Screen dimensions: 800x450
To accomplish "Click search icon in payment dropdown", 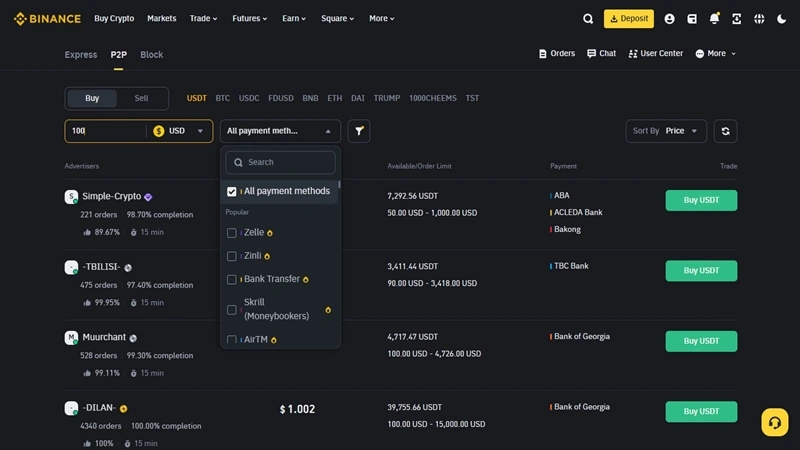I will [238, 162].
